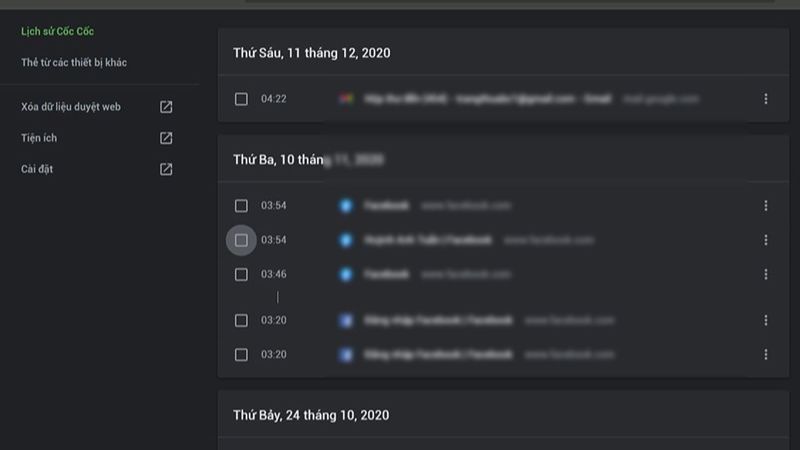Image resolution: width=800 pixels, height=450 pixels.
Task: Select Lịch sử Cốc Cốc in sidebar
Action: 57,32
